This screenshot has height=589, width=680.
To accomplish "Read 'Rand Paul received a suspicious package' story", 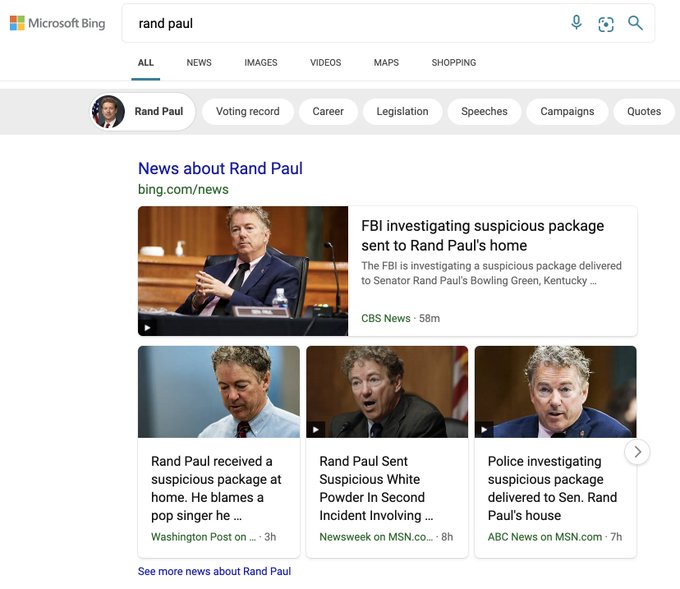I will tap(216, 488).
